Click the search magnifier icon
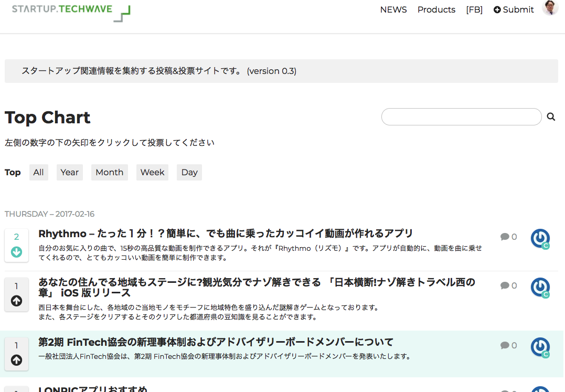The width and height of the screenshot is (565, 392). [551, 117]
